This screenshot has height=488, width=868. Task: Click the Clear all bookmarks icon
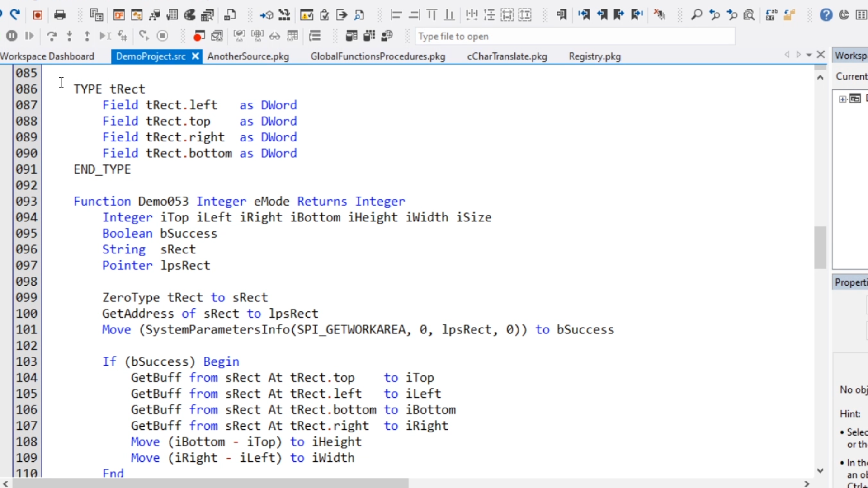click(660, 15)
